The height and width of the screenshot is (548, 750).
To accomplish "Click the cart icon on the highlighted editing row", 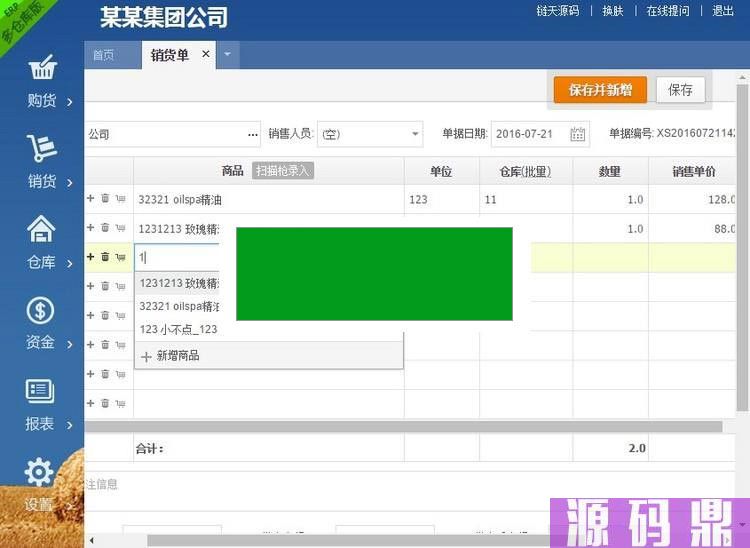I will (x=121, y=257).
